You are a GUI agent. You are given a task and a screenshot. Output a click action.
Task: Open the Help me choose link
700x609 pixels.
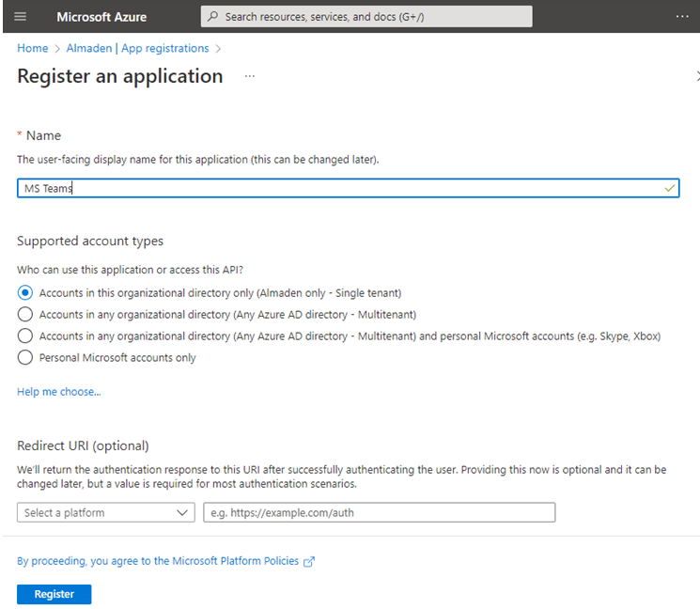coord(58,391)
